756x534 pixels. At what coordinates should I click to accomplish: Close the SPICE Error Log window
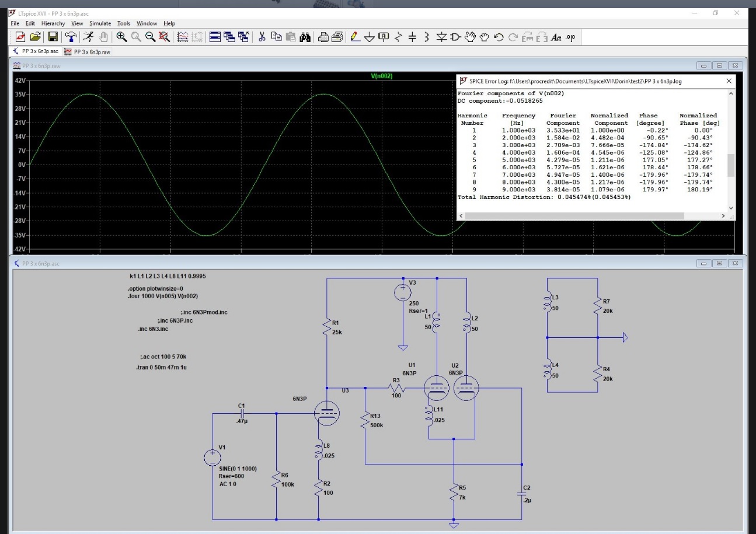point(728,81)
